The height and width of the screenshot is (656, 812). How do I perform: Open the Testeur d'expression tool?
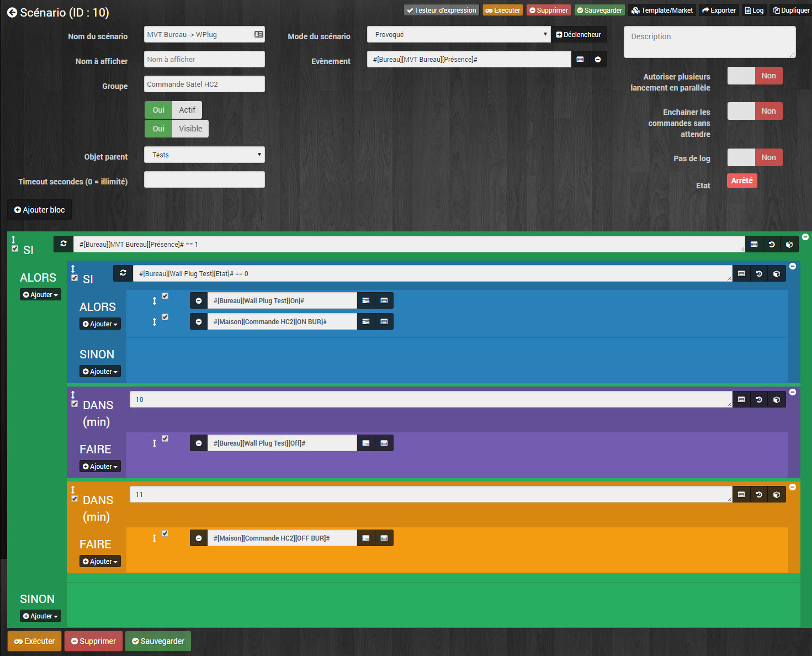tap(441, 10)
